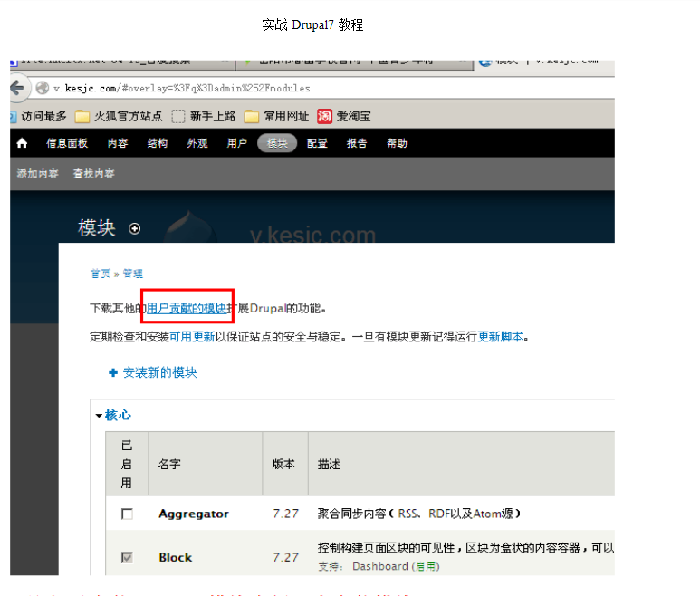700x596 pixels.
Task: Open the 内容 admin menu
Action: click(x=118, y=143)
